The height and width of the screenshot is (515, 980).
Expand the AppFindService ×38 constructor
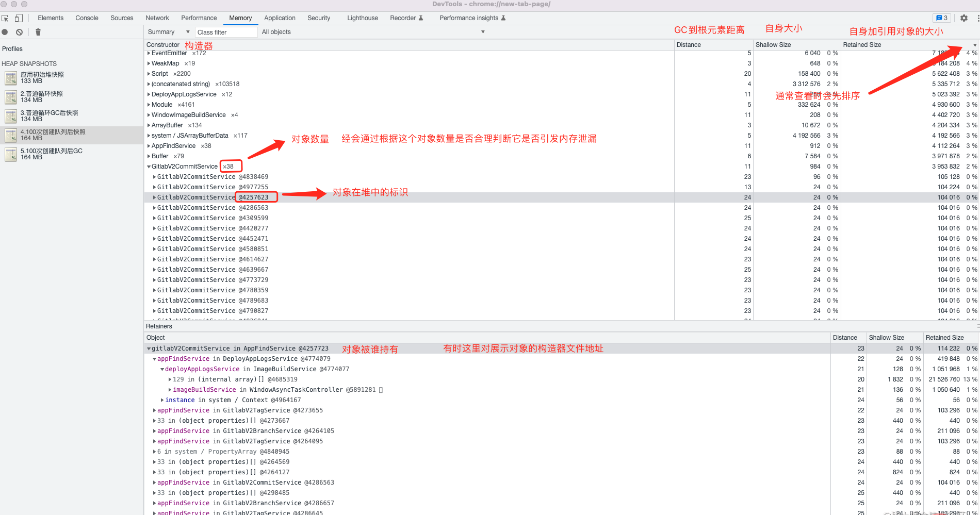point(149,146)
